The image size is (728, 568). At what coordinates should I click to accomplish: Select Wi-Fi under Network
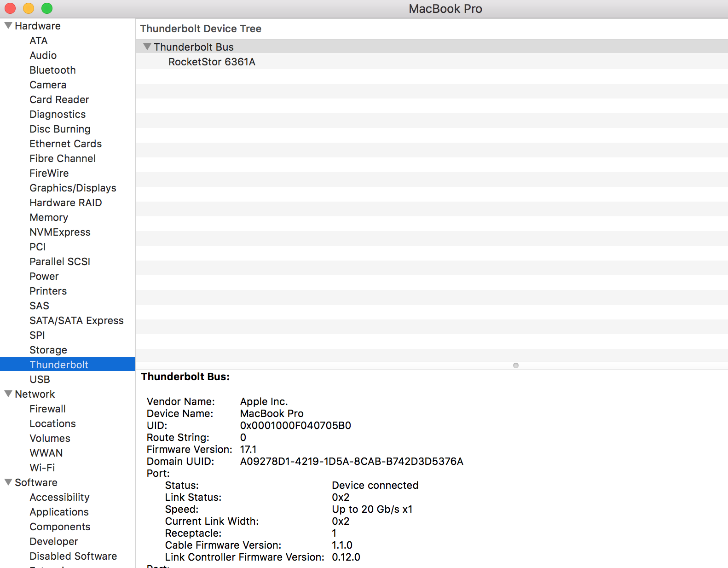click(x=42, y=468)
